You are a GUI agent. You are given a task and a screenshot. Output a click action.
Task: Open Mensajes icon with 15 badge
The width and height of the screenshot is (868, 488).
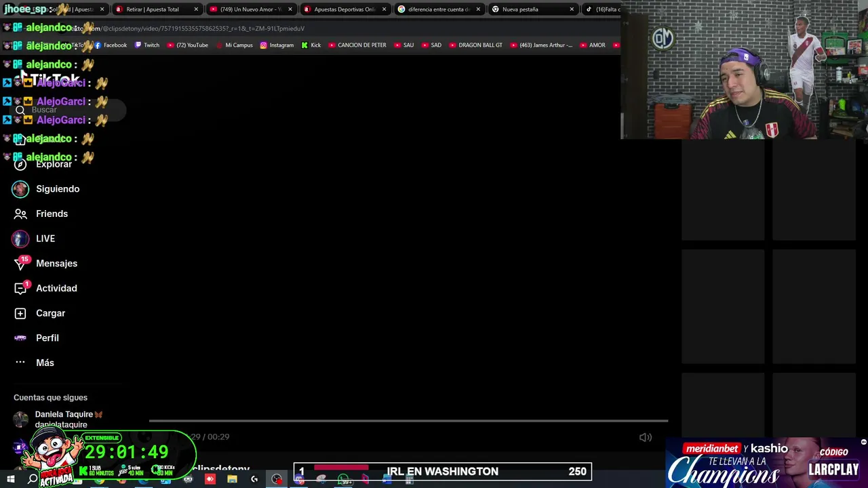click(20, 264)
